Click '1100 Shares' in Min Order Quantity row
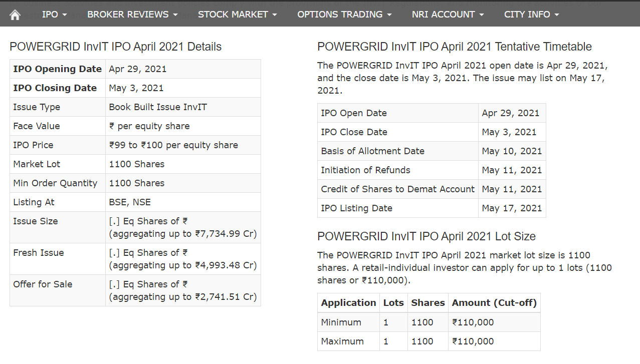Image resolution: width=640 pixels, height=364 pixels. 137,183
